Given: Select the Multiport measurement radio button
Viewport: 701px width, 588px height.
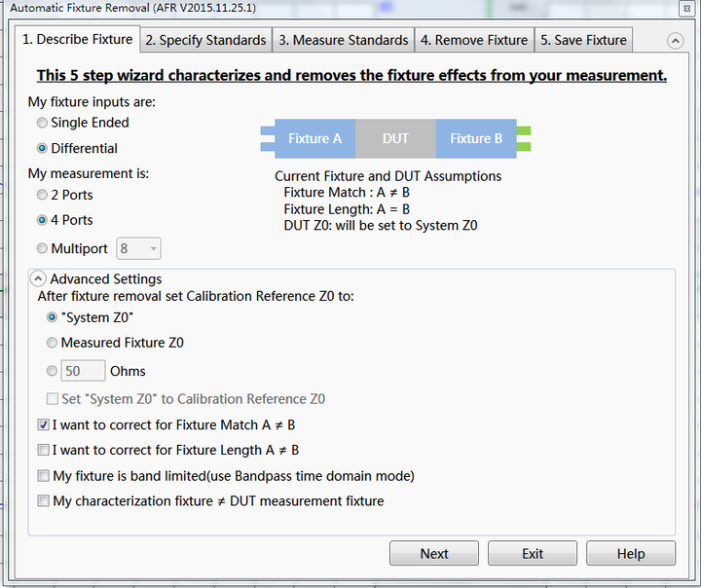Looking at the screenshot, I should click(x=42, y=249).
